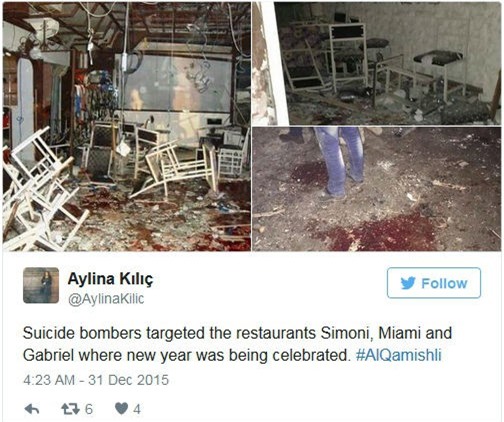The height and width of the screenshot is (422, 504).
Task: Click the tweet line mentioning Gabriel restaurant
Action: 232,355
